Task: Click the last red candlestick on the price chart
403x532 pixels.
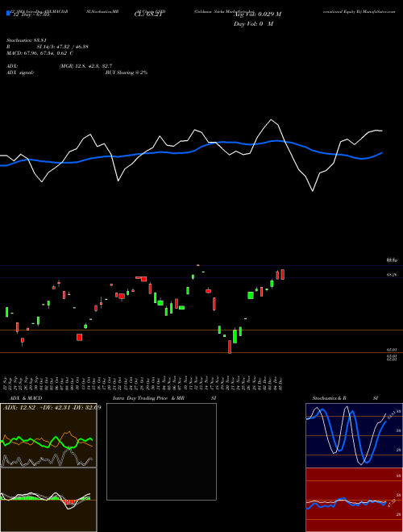Action: click(x=283, y=274)
